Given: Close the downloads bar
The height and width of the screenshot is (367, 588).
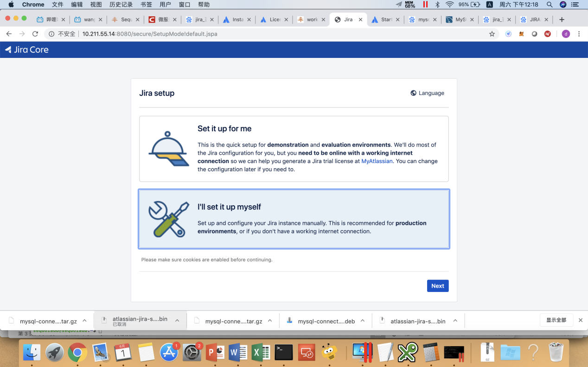Looking at the screenshot, I should click(x=580, y=320).
